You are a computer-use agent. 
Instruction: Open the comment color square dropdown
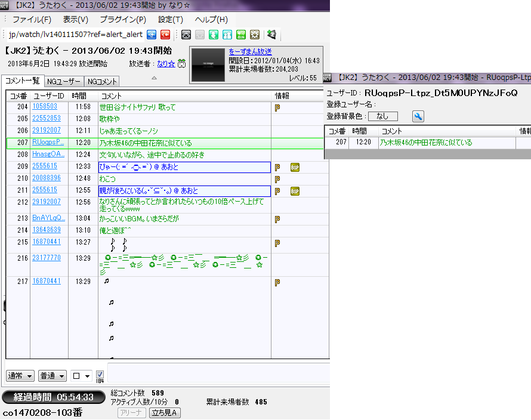(x=81, y=376)
